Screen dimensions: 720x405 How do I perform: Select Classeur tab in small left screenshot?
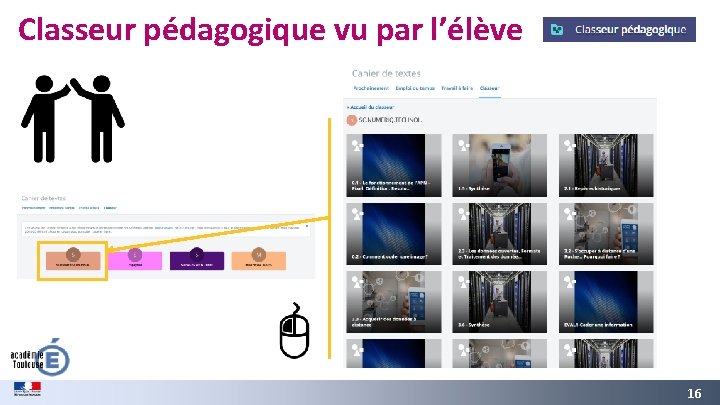[x=110, y=208]
